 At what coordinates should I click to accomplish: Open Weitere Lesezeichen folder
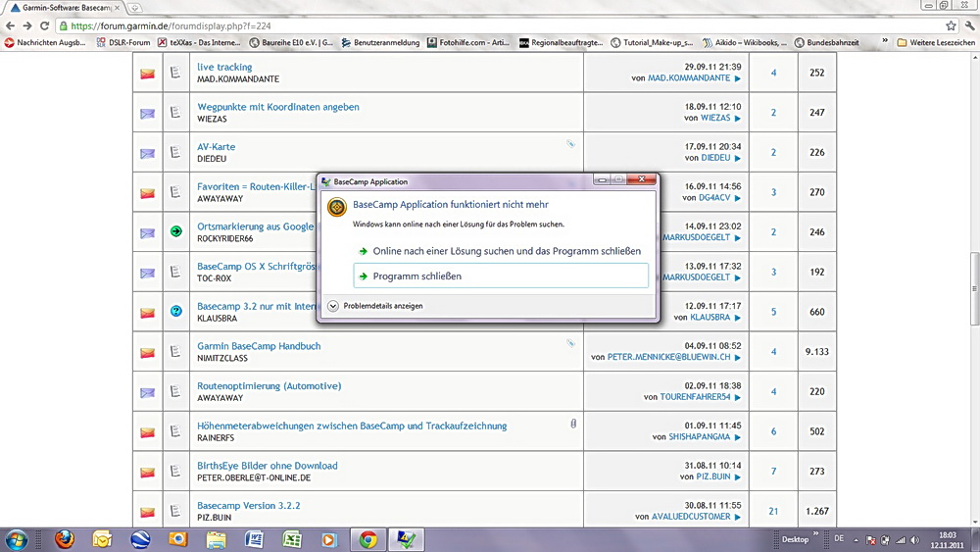tap(936, 42)
